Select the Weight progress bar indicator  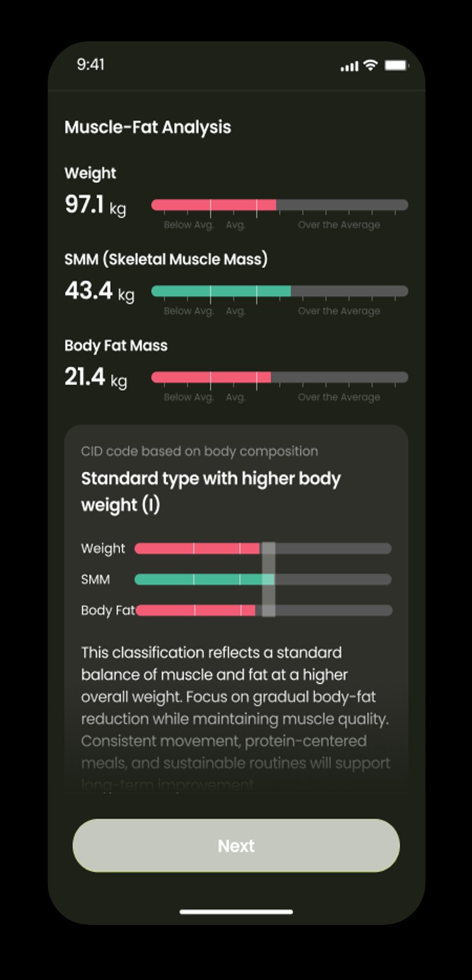214,204
